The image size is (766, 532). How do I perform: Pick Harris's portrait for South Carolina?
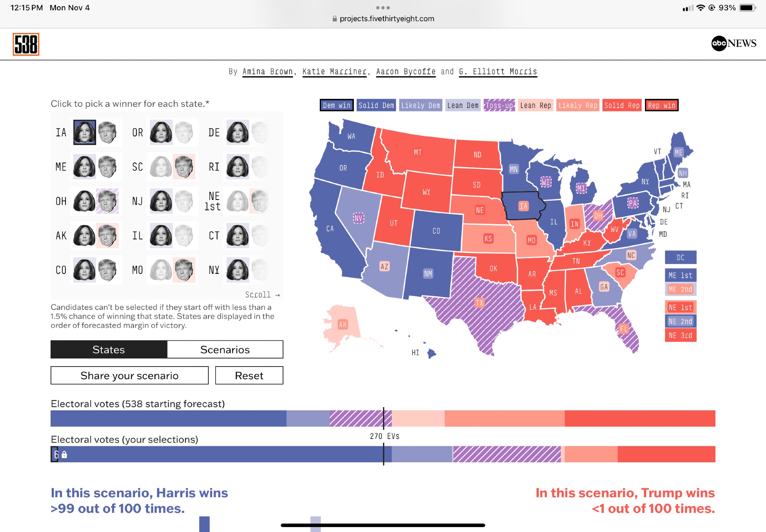click(x=161, y=167)
